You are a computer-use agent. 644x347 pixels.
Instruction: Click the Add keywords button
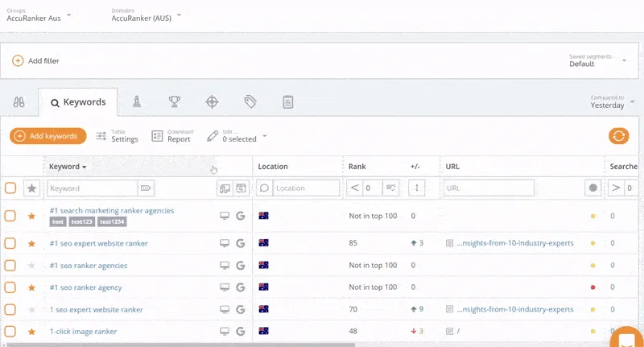click(x=48, y=136)
